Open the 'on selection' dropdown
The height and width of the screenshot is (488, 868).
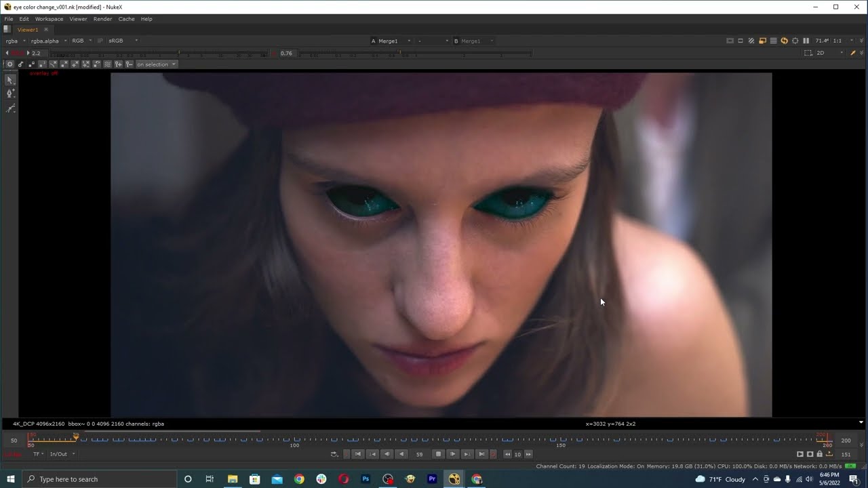pyautogui.click(x=157, y=64)
